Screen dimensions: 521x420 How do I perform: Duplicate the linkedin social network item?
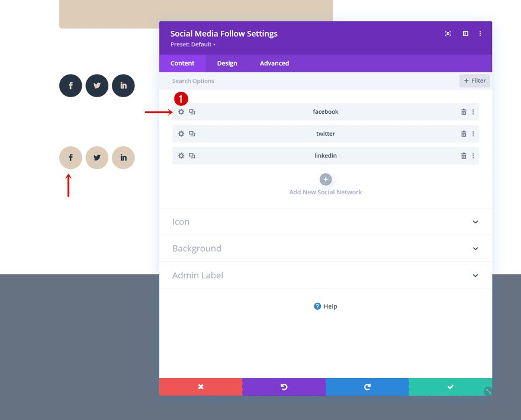(x=192, y=155)
